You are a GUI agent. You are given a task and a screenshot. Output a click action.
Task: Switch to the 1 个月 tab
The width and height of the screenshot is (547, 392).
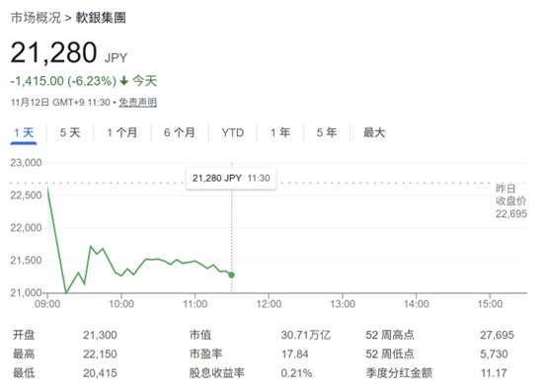[x=122, y=133]
